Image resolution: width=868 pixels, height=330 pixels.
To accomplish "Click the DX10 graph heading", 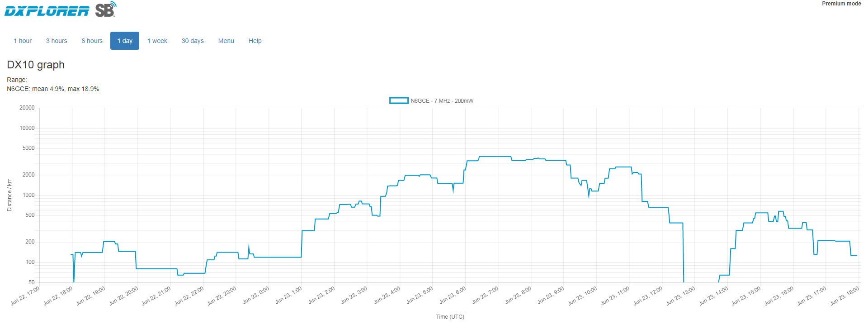I will 36,65.
